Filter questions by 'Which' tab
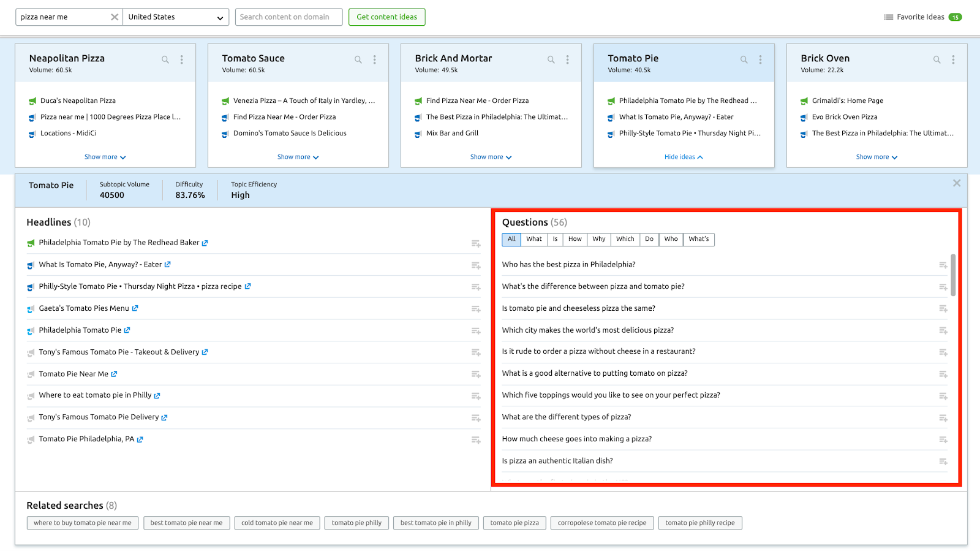The image size is (980, 551). click(625, 239)
